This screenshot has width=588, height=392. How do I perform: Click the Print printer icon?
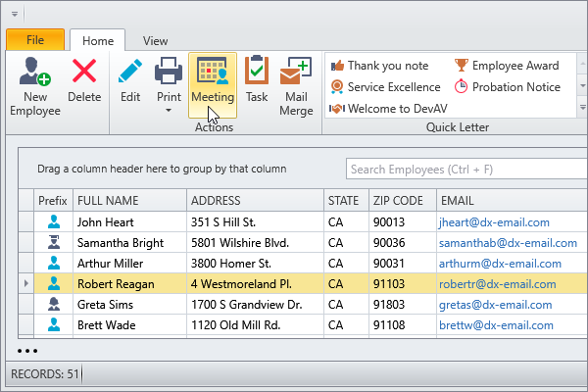click(x=170, y=72)
